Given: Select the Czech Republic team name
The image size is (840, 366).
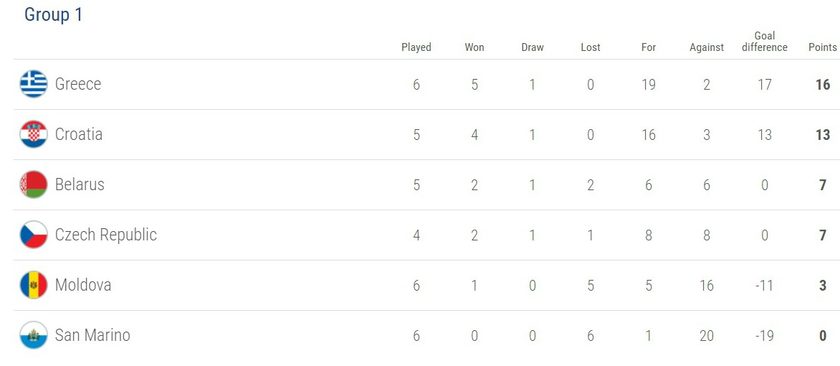Looking at the screenshot, I should click(106, 235).
